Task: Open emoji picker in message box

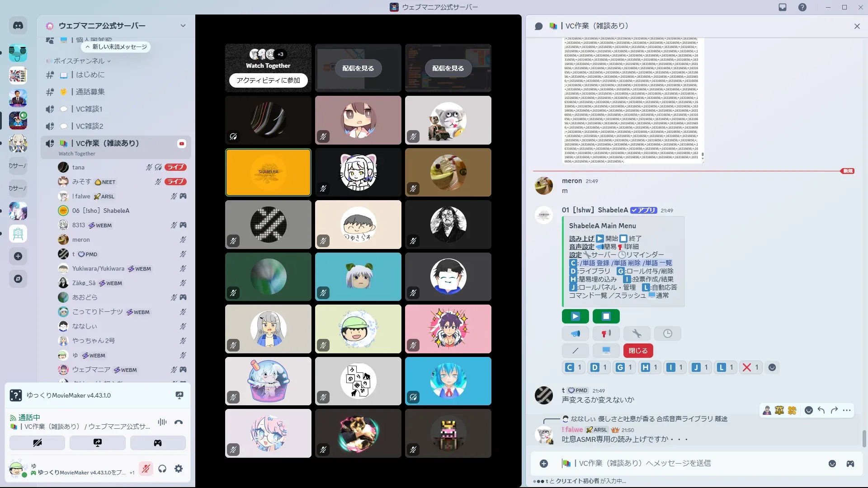Action: click(832, 464)
